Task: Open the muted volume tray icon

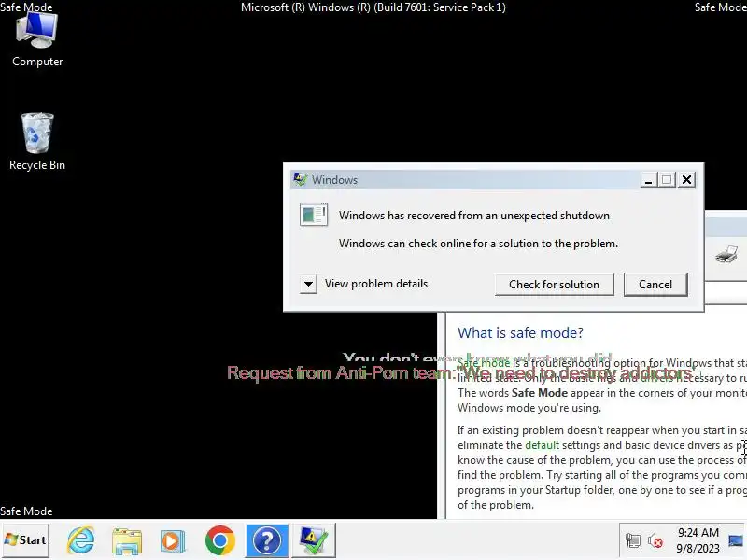Action: [655, 540]
